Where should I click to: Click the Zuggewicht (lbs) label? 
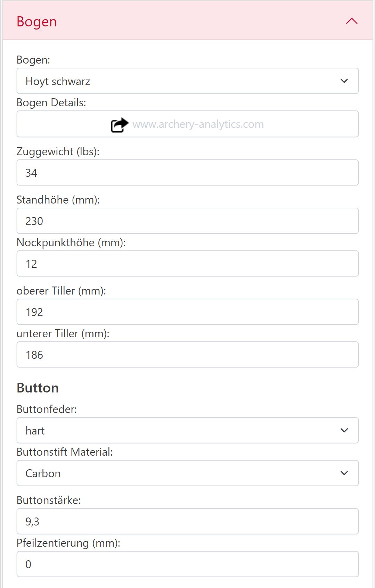point(58,152)
